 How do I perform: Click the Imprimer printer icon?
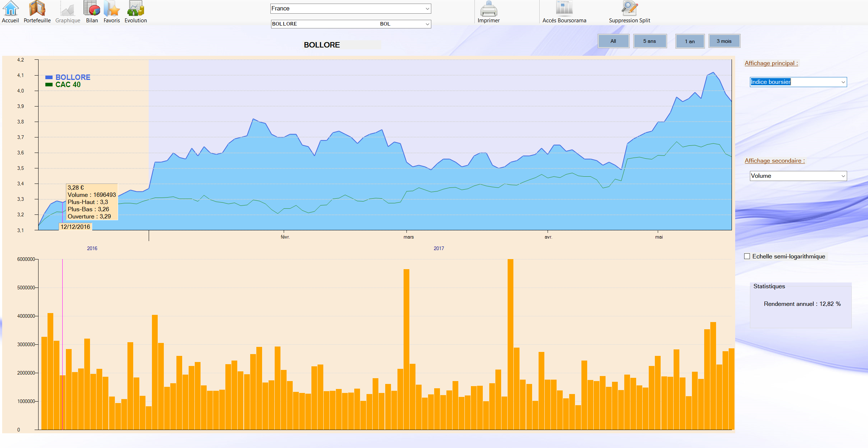click(x=489, y=8)
